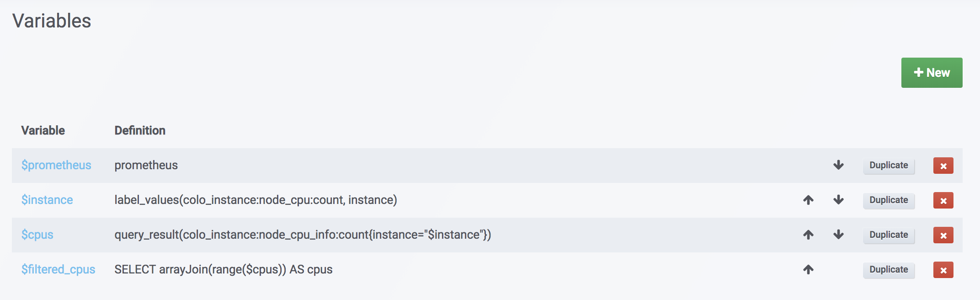Delete the $cpus variable
Image resolution: width=980 pixels, height=300 pixels.
[x=943, y=235]
